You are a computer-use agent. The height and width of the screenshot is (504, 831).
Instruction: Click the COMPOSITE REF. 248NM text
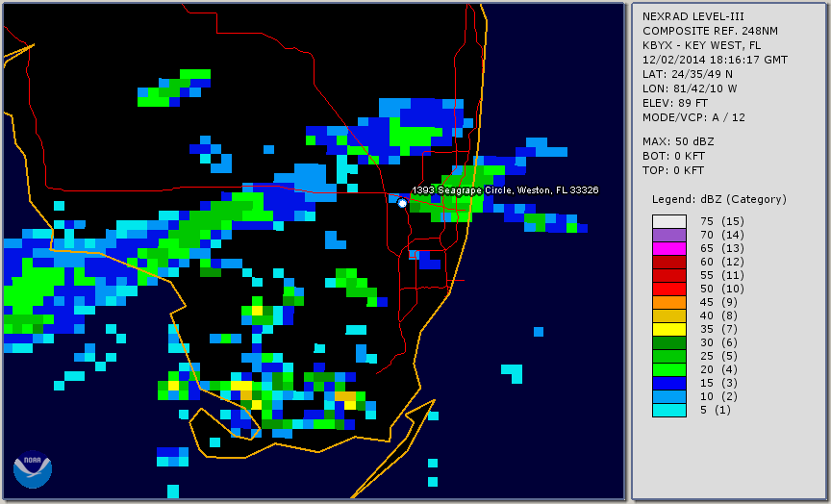[710, 31]
